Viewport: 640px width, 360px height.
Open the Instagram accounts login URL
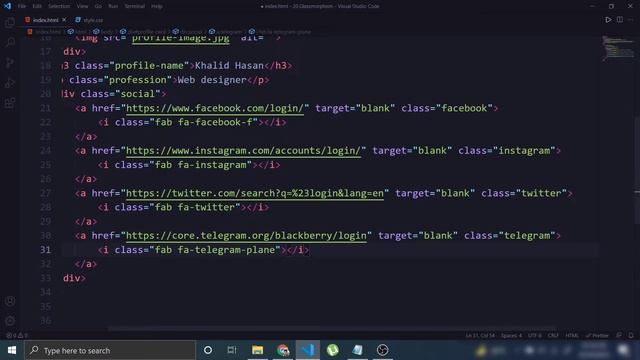243,151
